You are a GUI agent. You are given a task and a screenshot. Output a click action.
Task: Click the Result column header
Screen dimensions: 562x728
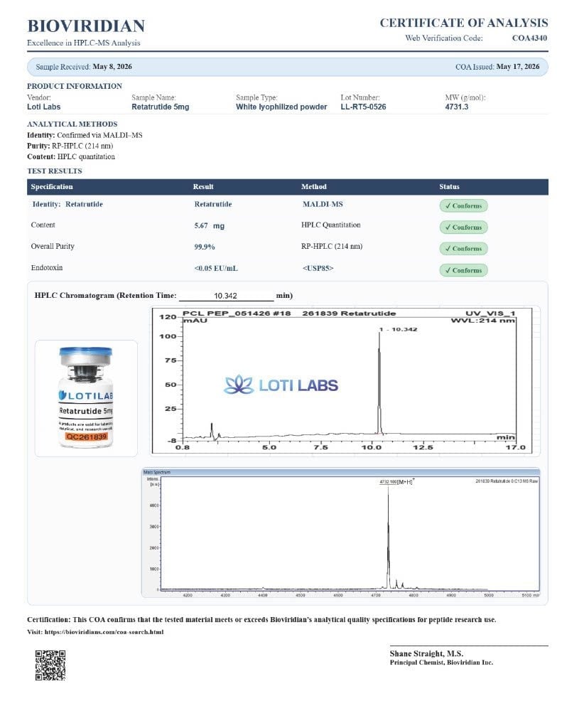coord(203,187)
